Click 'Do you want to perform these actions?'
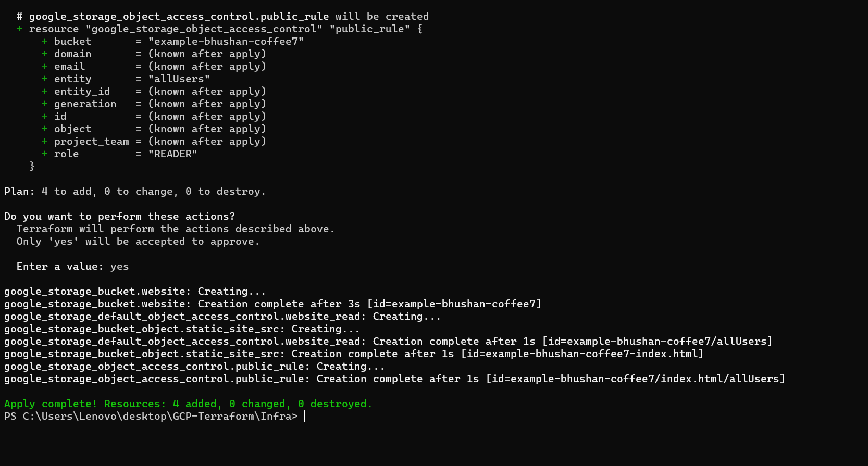The image size is (868, 466). [x=119, y=217]
